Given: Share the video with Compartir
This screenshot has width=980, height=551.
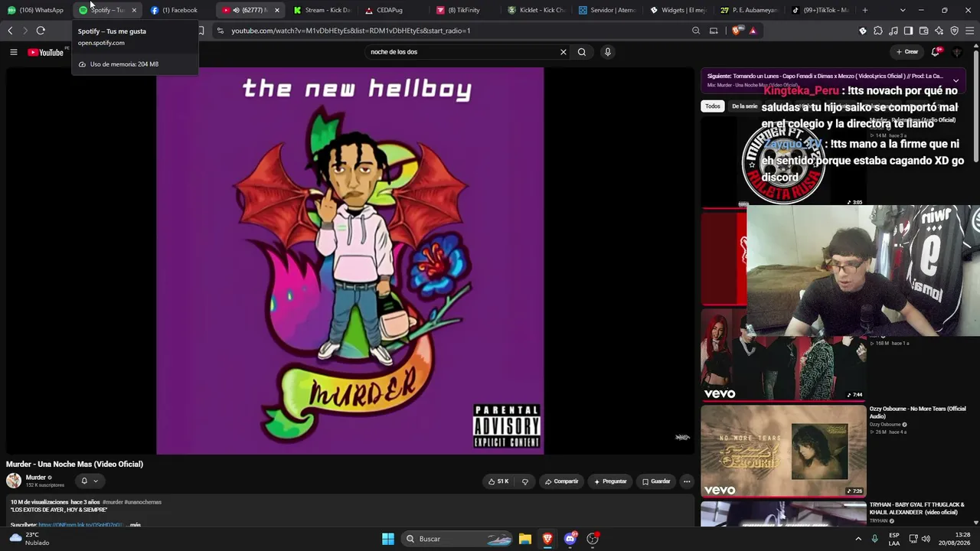Looking at the screenshot, I should (561, 481).
